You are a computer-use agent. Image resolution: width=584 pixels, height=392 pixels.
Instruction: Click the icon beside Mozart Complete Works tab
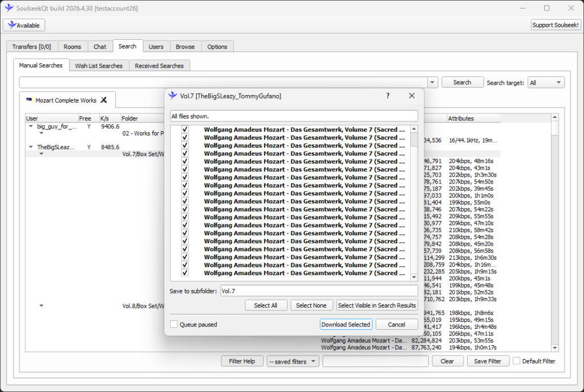(30, 100)
